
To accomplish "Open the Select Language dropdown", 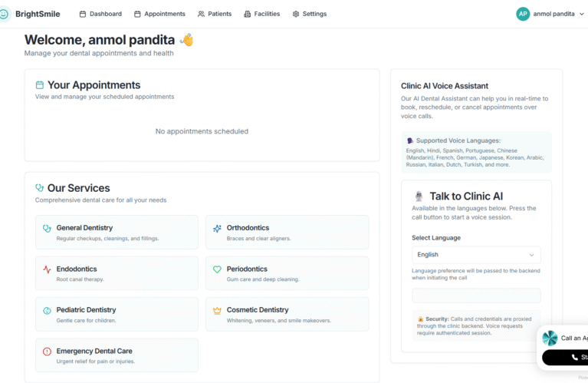I will pyautogui.click(x=475, y=255).
